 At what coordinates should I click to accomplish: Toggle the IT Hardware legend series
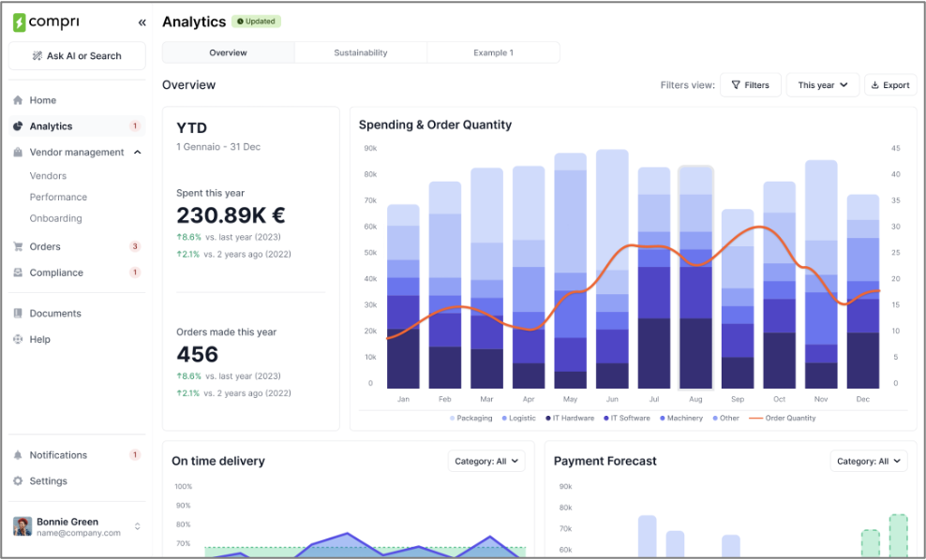(570, 419)
